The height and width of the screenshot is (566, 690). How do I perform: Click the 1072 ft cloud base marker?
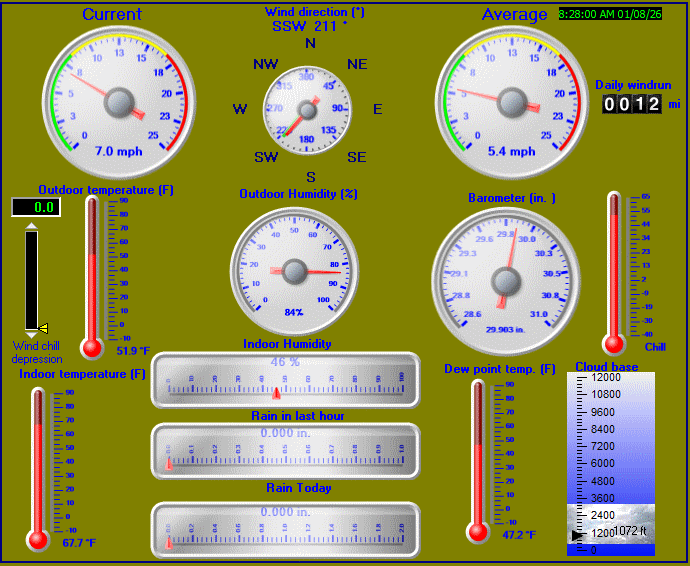tap(630, 531)
